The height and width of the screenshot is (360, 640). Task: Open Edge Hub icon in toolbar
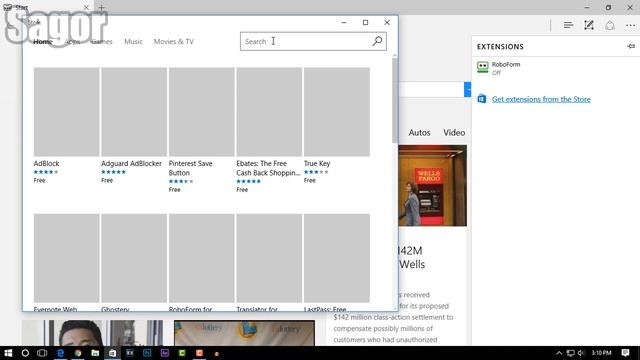pos(568,25)
